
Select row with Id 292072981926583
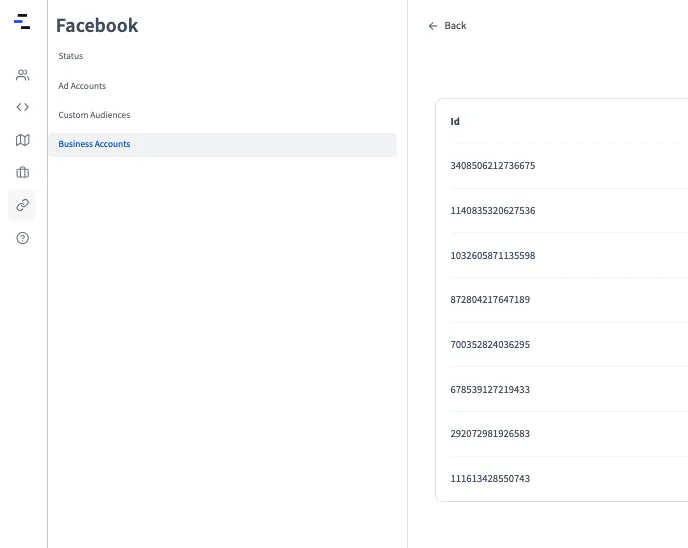coord(569,434)
